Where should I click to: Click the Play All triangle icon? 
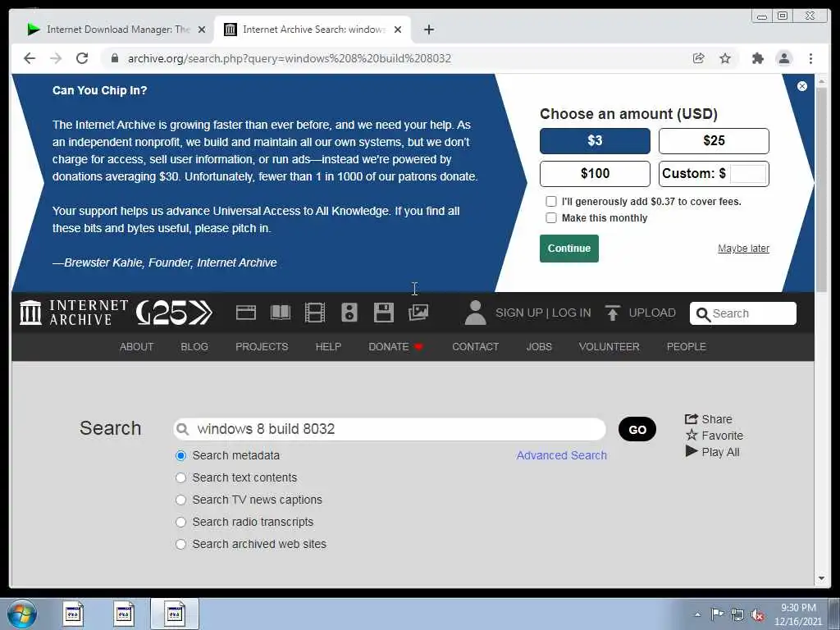[692, 452]
